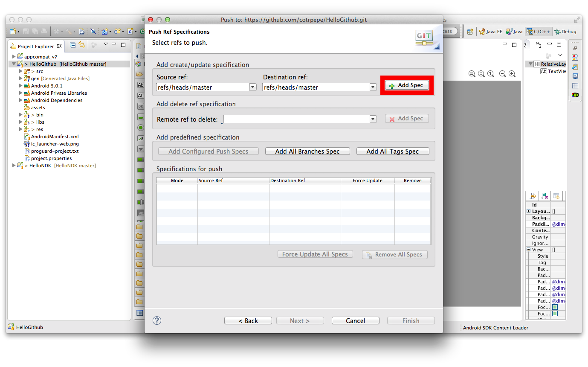The height and width of the screenshot is (367, 588).
Task: Collapse the View property group
Action: (529, 250)
